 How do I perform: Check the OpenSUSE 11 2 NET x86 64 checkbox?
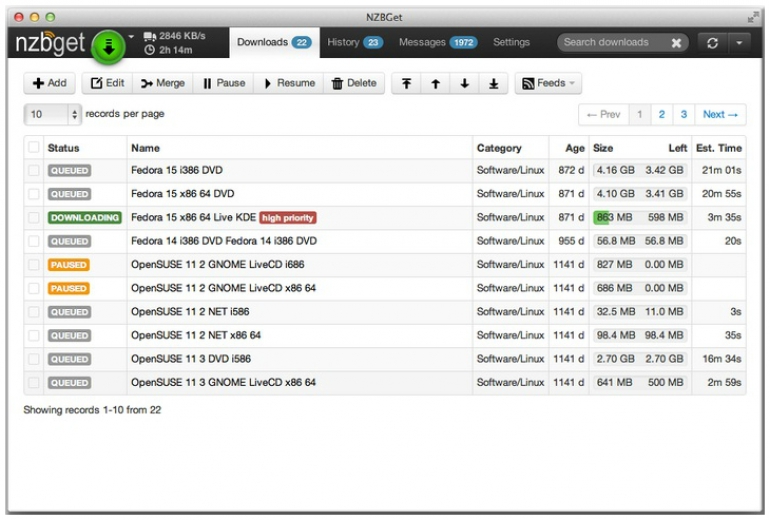34,335
